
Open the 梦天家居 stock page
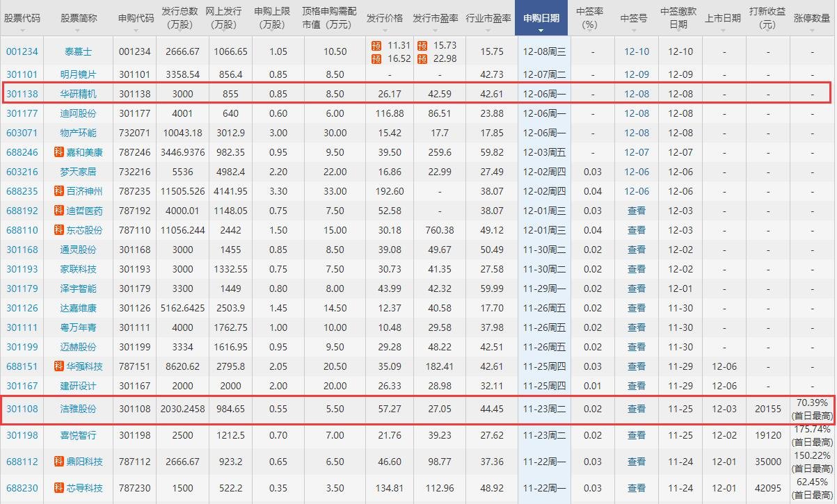pos(79,172)
